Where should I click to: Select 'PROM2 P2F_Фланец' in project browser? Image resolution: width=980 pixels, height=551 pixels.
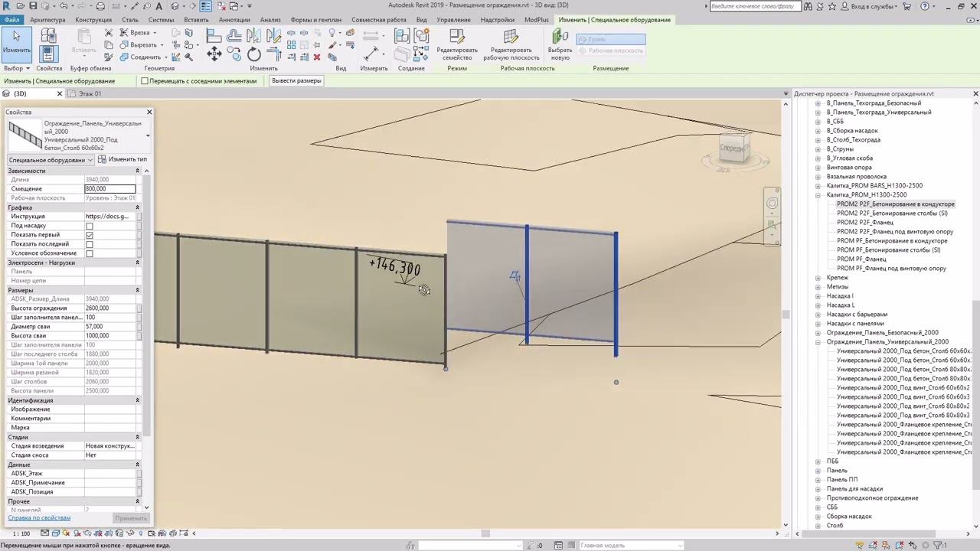point(864,223)
